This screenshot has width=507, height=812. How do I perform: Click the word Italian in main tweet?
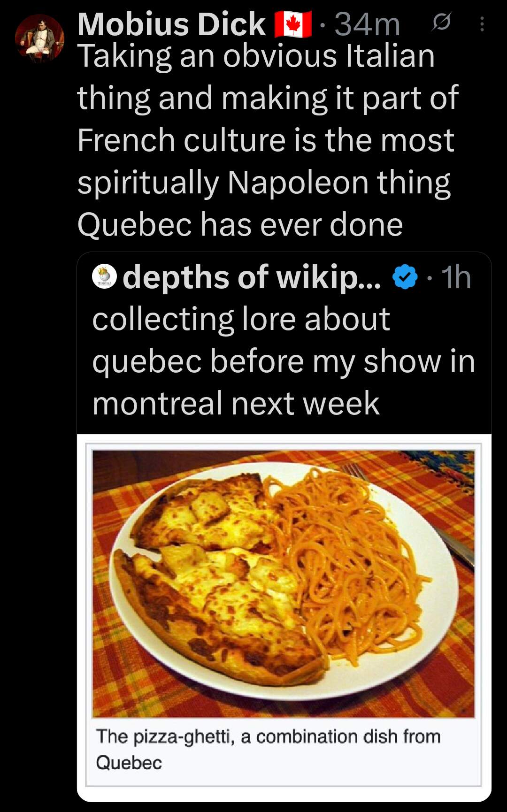coord(390,56)
